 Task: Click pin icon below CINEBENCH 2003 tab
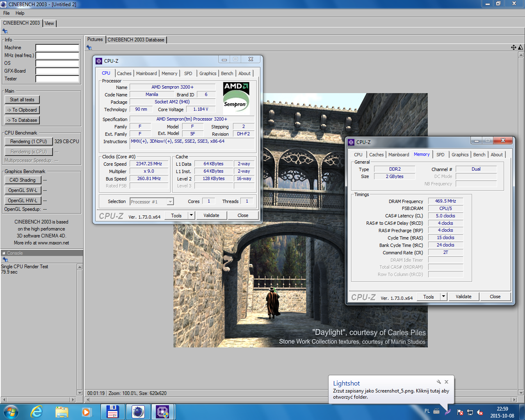(5, 31)
